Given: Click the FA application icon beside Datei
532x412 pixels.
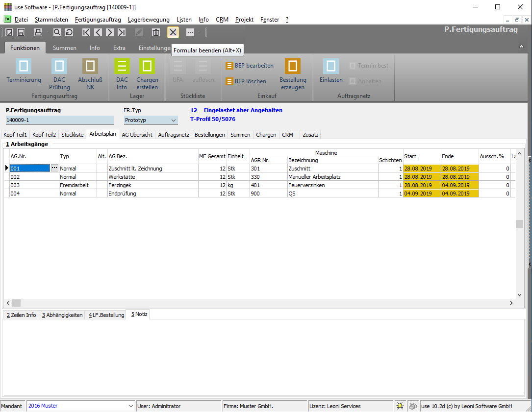Looking at the screenshot, I should (7, 19).
